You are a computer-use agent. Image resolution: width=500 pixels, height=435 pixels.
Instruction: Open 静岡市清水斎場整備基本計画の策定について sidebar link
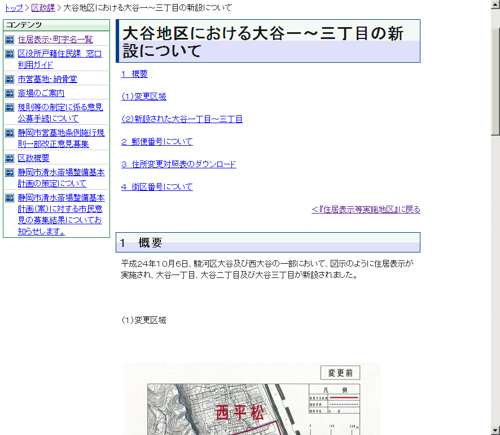click(x=61, y=178)
